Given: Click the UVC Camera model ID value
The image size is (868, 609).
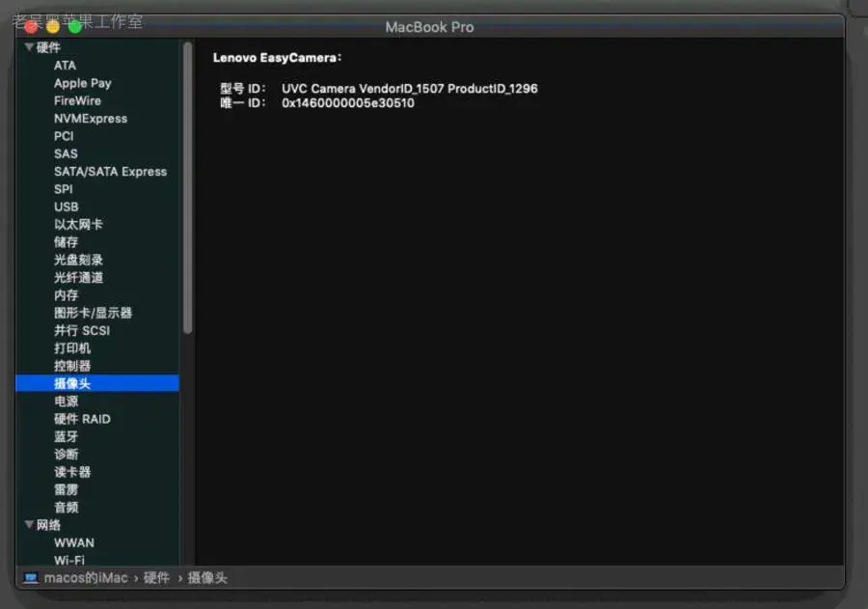Looking at the screenshot, I should click(x=410, y=89).
